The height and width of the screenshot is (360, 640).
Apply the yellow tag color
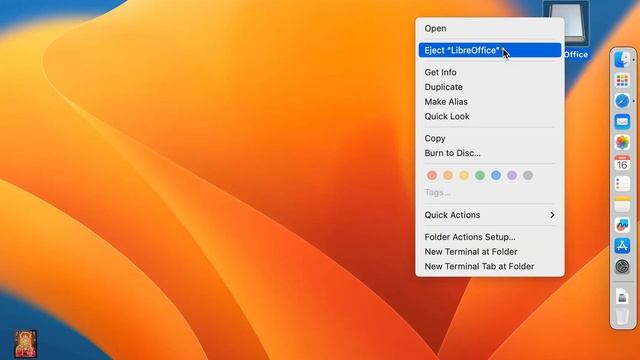pos(464,176)
